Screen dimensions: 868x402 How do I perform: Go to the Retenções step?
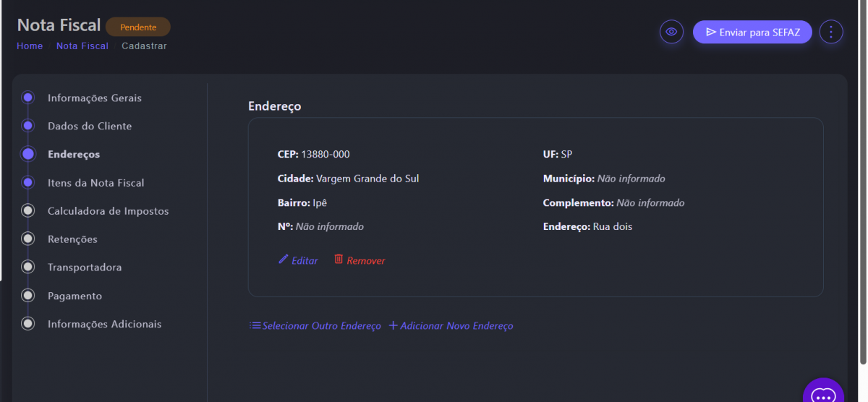[x=72, y=239]
